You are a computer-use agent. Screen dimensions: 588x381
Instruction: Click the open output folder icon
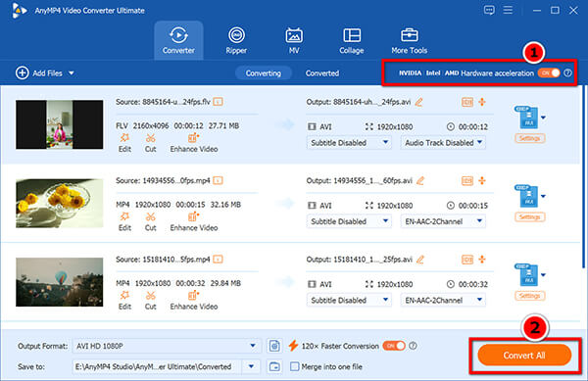coord(274,366)
